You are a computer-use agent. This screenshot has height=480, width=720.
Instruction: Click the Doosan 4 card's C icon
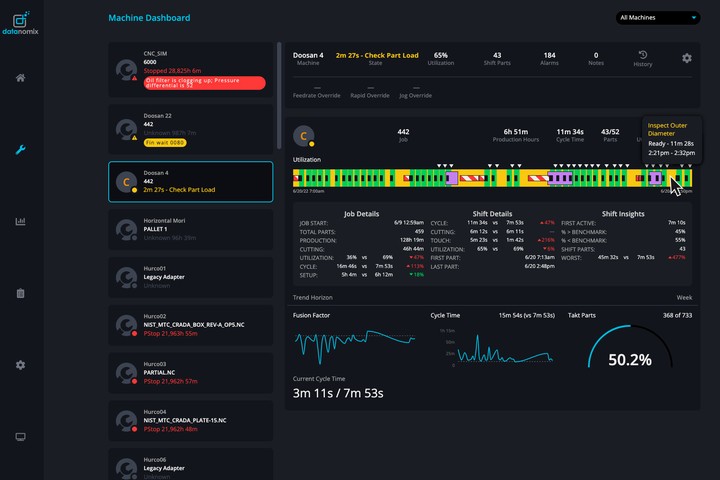click(x=126, y=182)
